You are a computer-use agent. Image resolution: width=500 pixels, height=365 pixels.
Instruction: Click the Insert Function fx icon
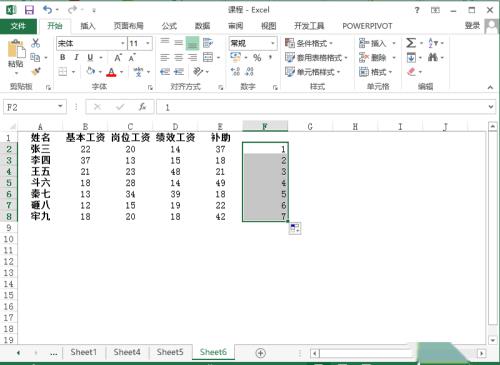(143, 107)
